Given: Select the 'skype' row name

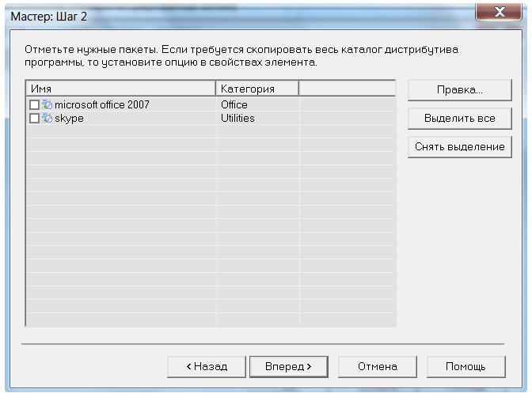Looking at the screenshot, I should point(69,119).
